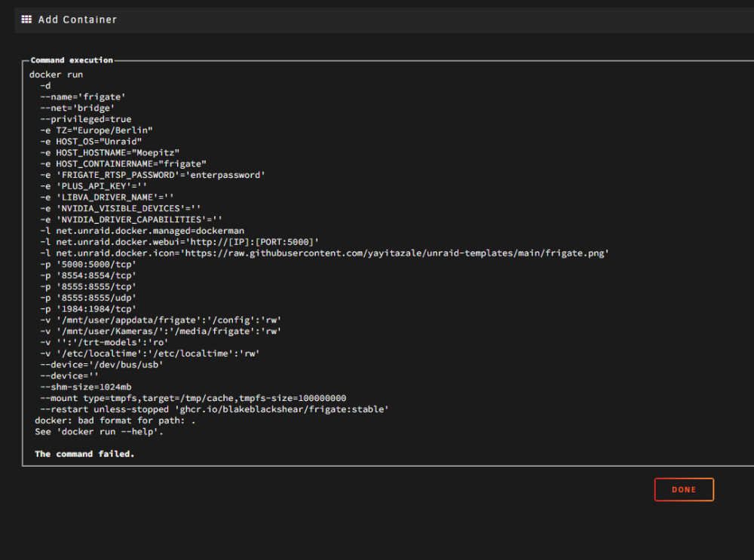Click the --name='frigate' line
The height and width of the screenshot is (560, 754).
coord(83,96)
